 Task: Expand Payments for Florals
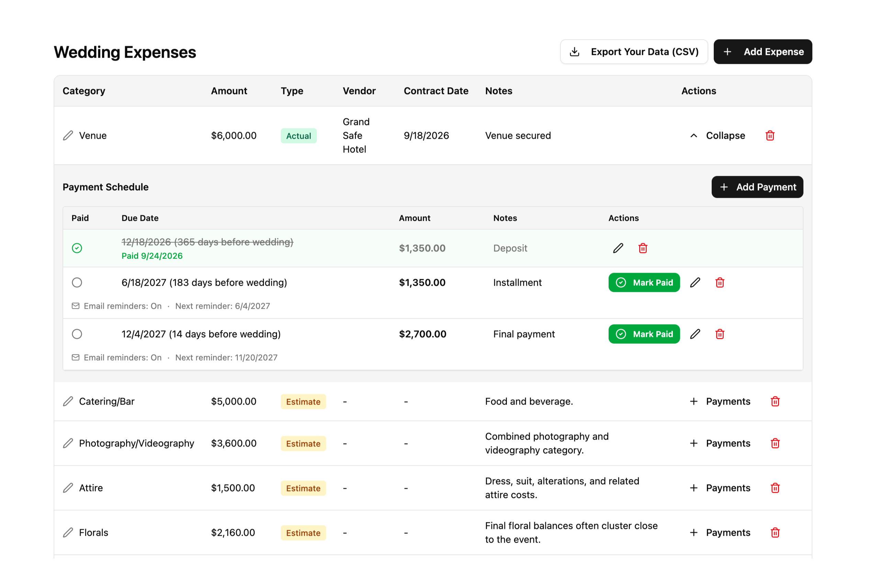(720, 533)
